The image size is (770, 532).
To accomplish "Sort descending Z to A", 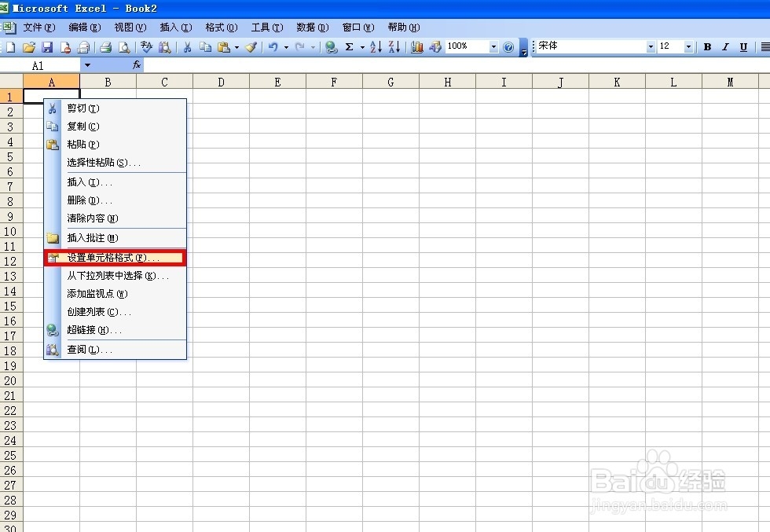I will click(394, 47).
